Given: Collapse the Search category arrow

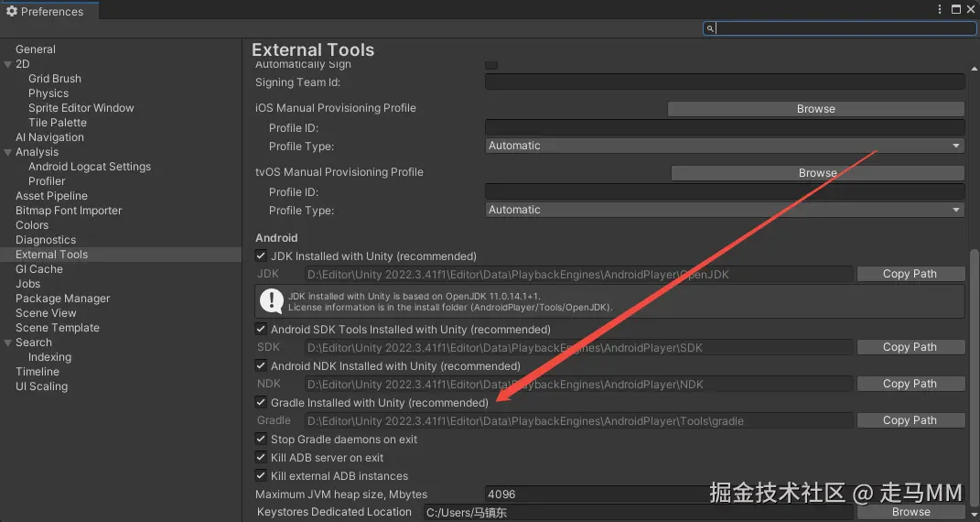Looking at the screenshot, I should pos(8,343).
